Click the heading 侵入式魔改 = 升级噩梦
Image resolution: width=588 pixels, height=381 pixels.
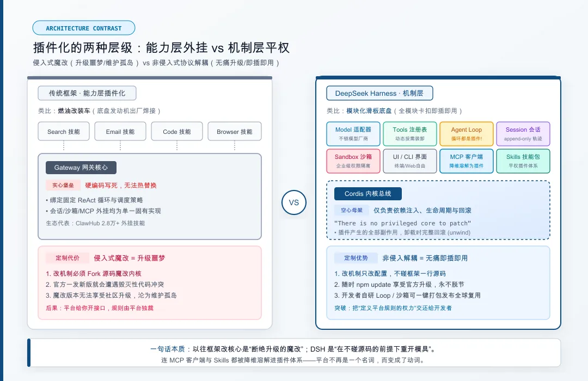tap(130, 258)
